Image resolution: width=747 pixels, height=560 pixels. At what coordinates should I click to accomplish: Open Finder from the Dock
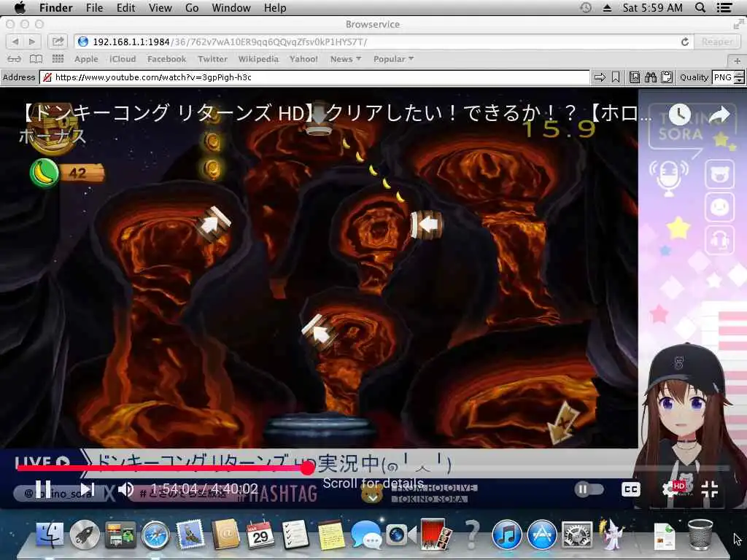(50, 534)
